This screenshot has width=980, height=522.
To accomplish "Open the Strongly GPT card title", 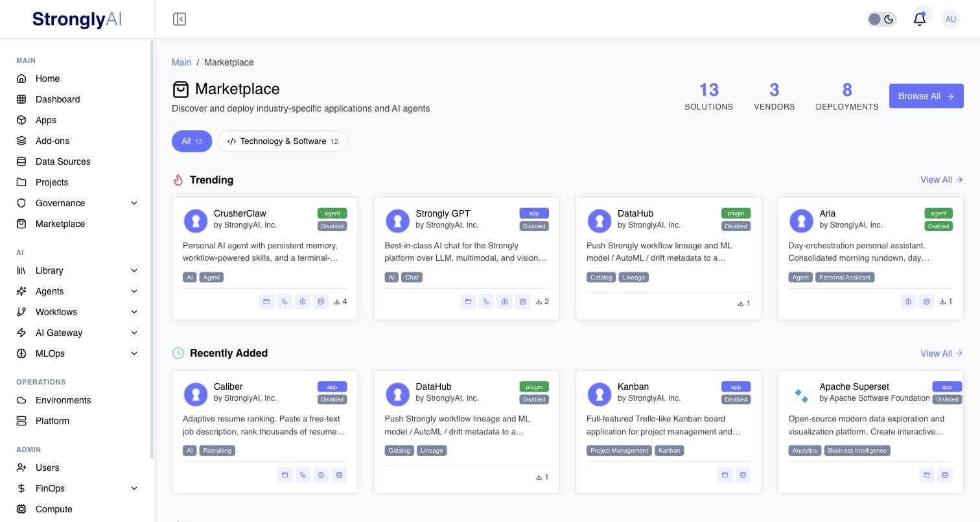I will [x=443, y=213].
